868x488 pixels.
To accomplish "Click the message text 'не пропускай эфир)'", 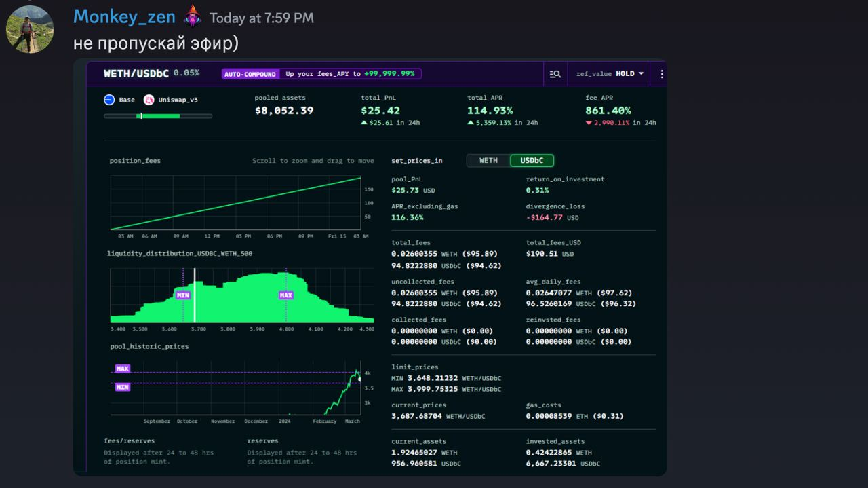I will [156, 43].
